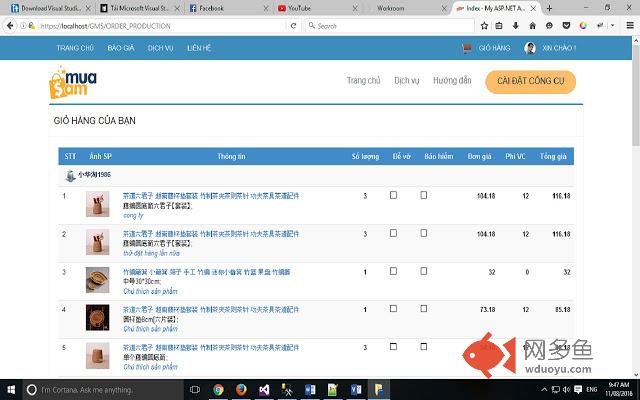Switch to the YouTube tab
640x400 pixels.
[318, 8]
